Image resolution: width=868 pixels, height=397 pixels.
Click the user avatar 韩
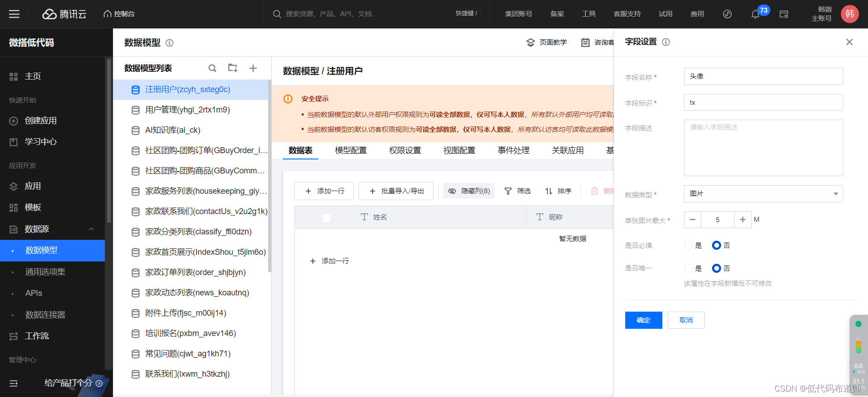(x=849, y=14)
